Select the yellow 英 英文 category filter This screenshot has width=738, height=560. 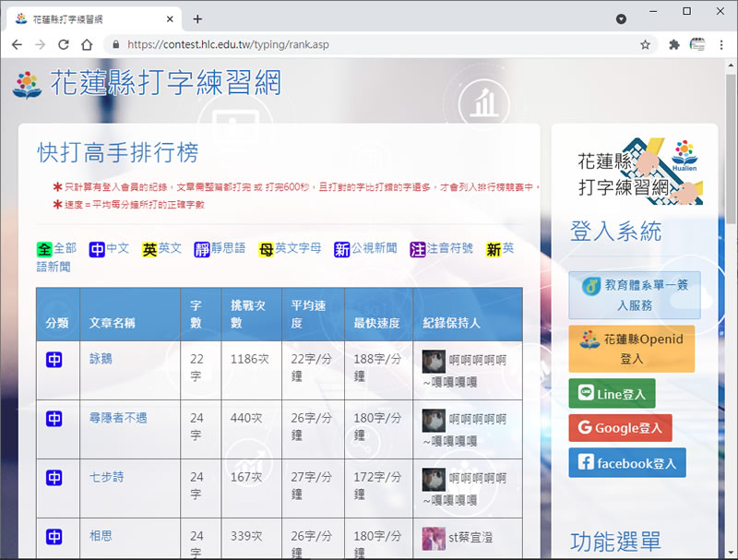[x=161, y=248]
